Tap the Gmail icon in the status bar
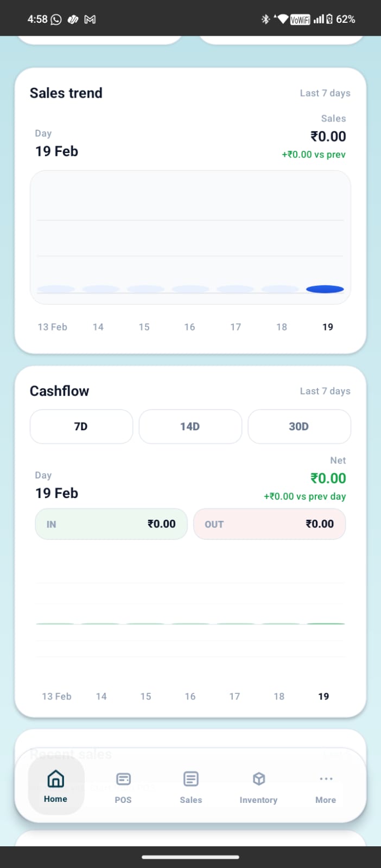This screenshot has width=381, height=868. pyautogui.click(x=90, y=19)
